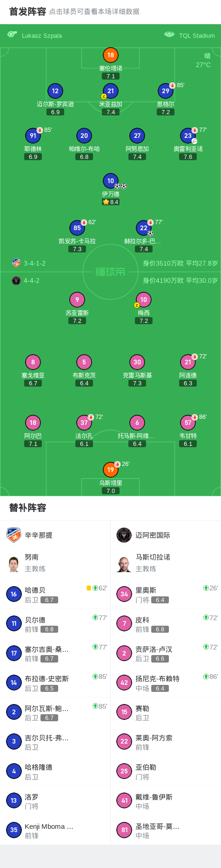Select 米亚兹加 number 21 captain badge
The height and width of the screenshot is (868, 221).
click(x=110, y=91)
